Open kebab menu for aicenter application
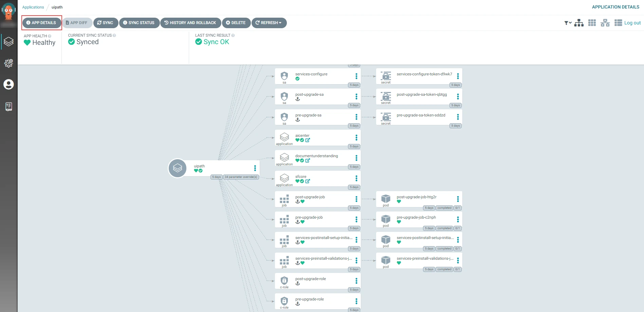This screenshot has height=312, width=644. click(356, 137)
